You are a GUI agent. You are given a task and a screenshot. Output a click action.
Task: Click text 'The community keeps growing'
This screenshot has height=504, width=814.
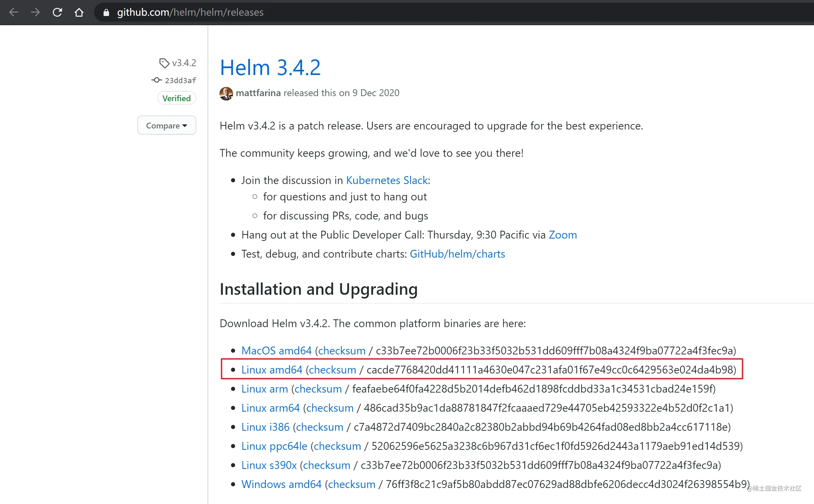click(x=294, y=153)
